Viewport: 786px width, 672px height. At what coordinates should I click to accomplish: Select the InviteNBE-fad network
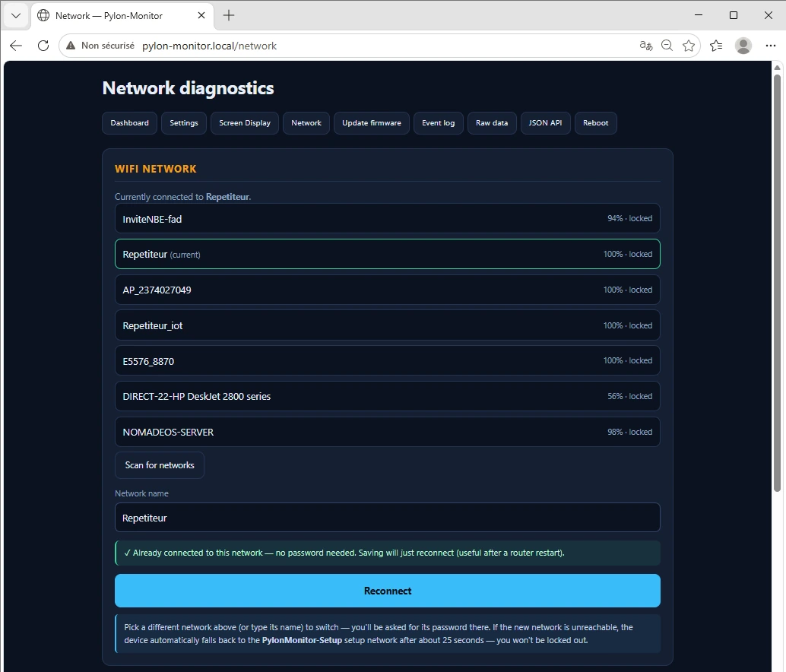pyautogui.click(x=388, y=218)
